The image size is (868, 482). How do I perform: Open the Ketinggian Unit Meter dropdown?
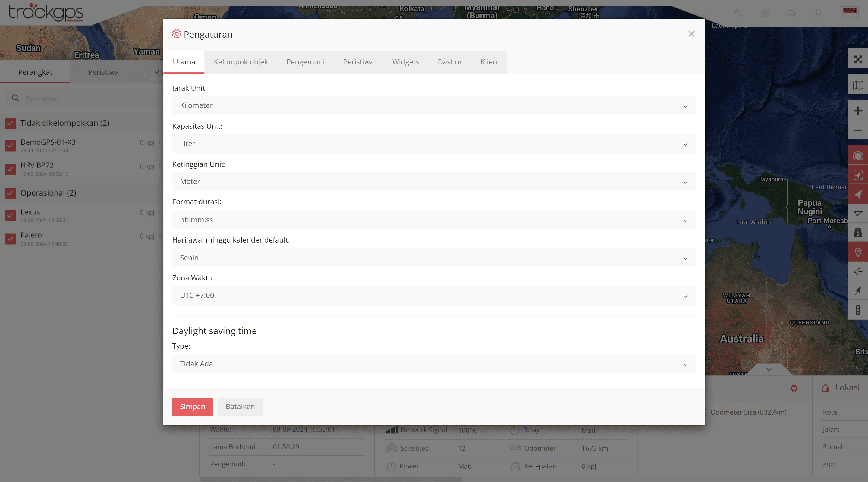pos(434,182)
